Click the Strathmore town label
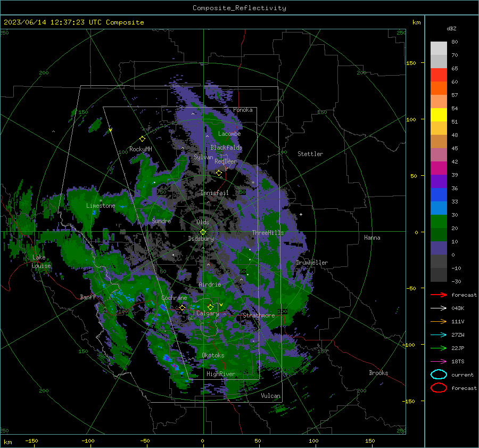The height and width of the screenshot is (448, 479). (259, 315)
